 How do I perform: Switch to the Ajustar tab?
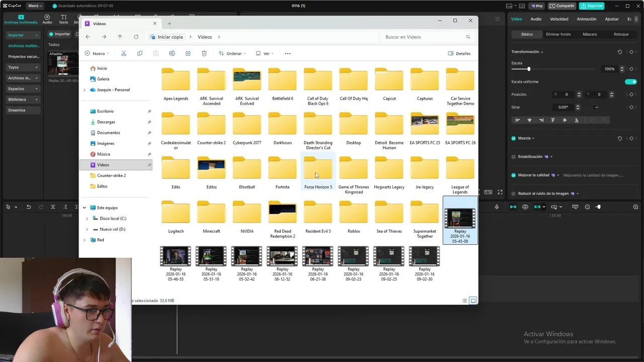pos(612,19)
